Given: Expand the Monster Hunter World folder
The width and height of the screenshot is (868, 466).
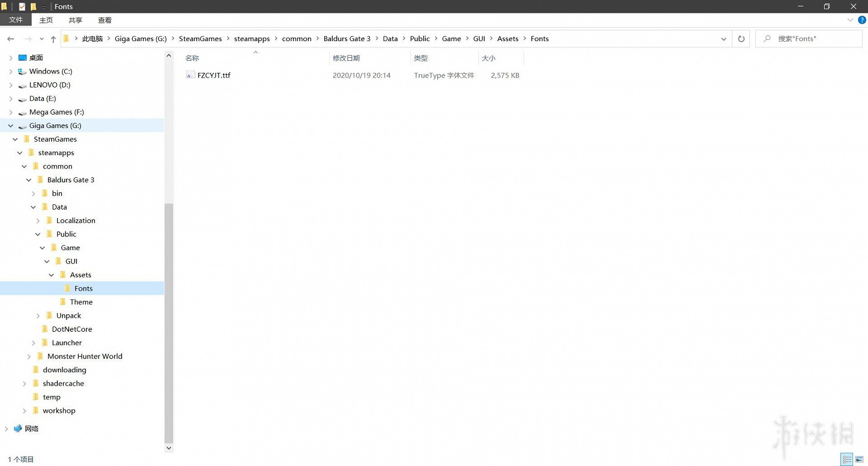Looking at the screenshot, I should [29, 357].
